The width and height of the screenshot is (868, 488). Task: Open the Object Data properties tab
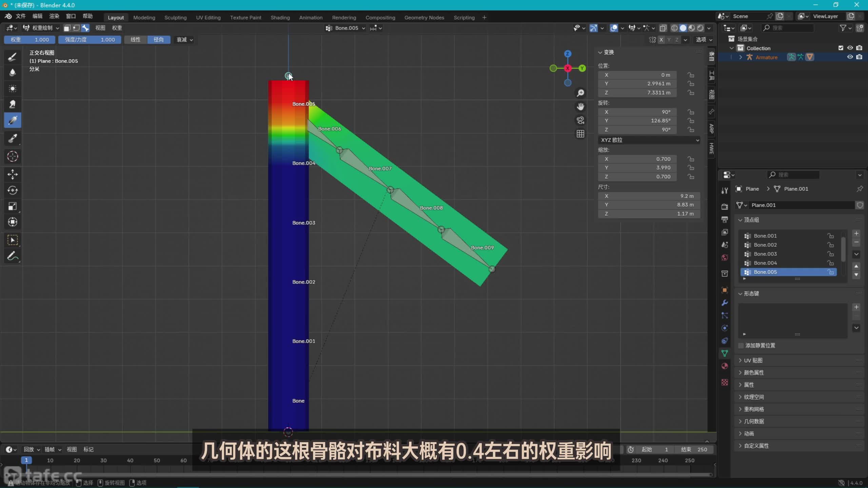tap(725, 353)
